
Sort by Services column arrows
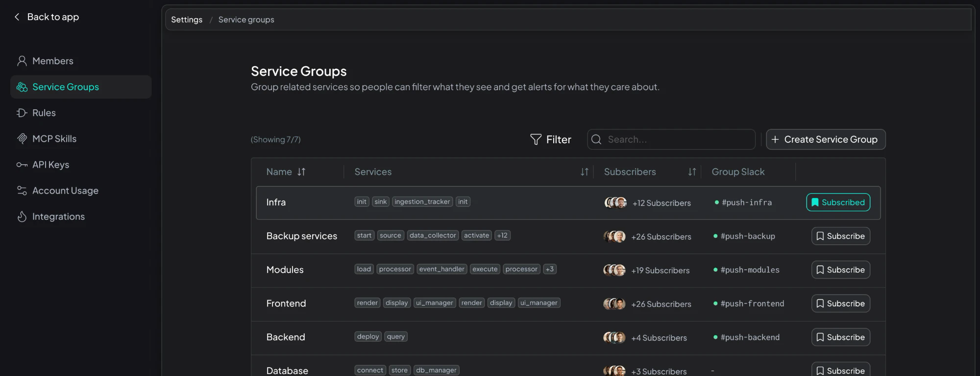[585, 172]
